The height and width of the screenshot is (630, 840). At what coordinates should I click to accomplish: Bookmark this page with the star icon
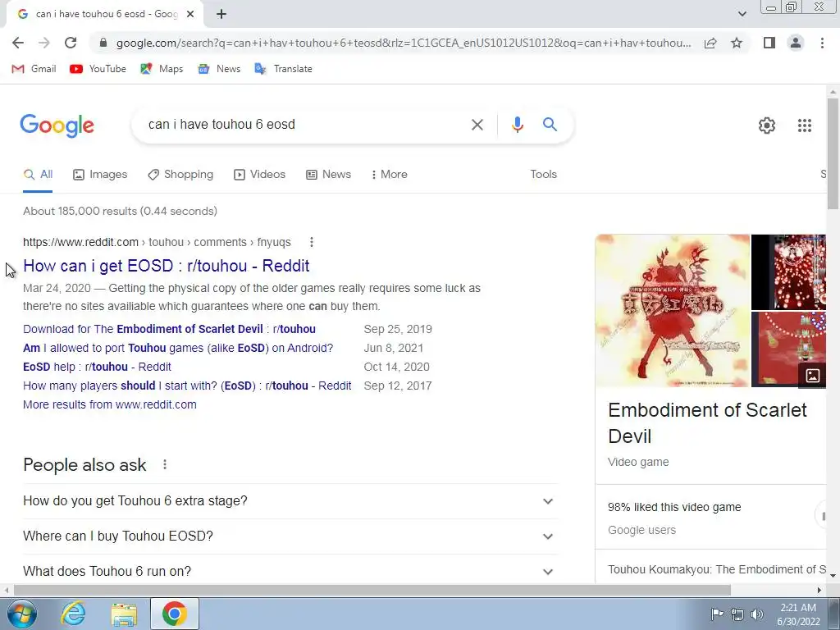point(737,43)
